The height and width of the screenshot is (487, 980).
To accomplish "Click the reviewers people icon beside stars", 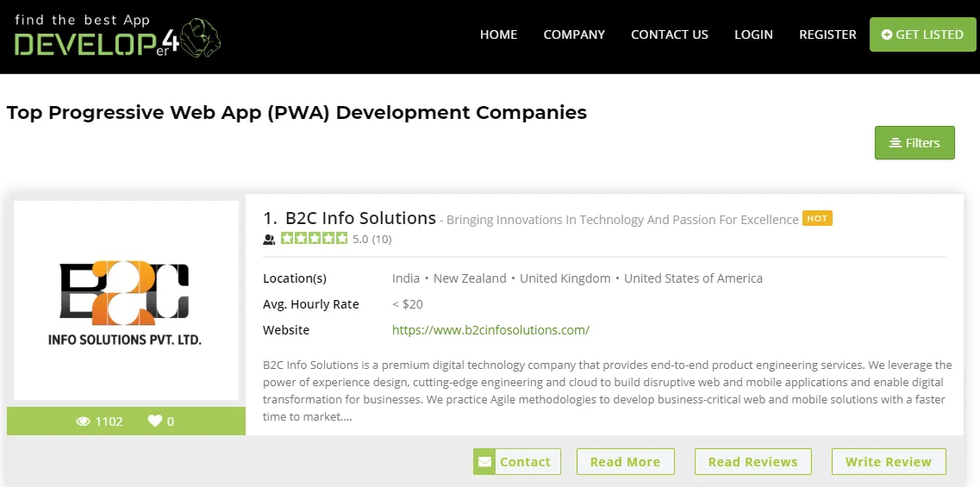I will [x=270, y=239].
